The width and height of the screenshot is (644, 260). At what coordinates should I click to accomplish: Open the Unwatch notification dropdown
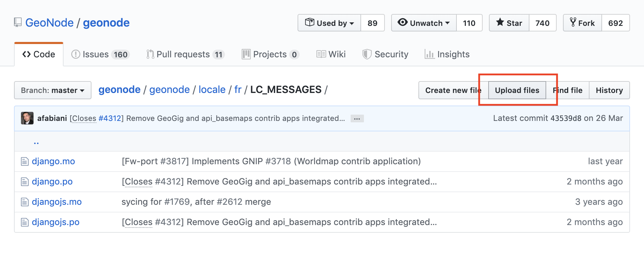(424, 23)
